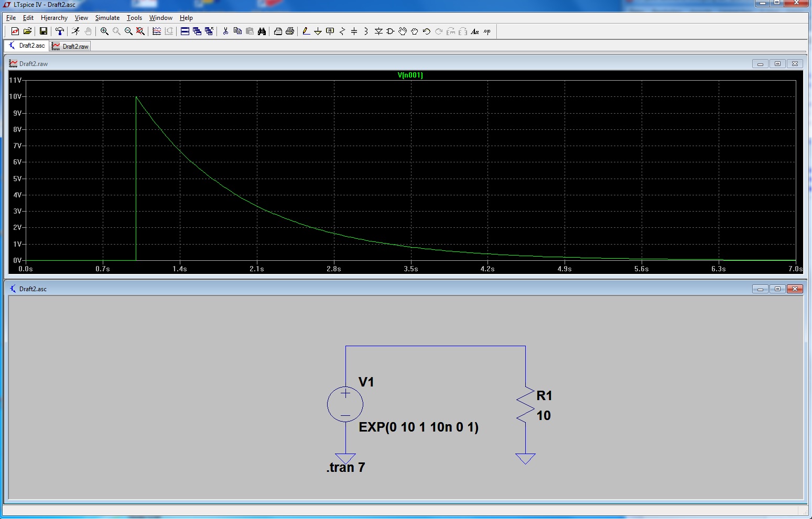Zoom full extents with the crossed magnifier

140,31
